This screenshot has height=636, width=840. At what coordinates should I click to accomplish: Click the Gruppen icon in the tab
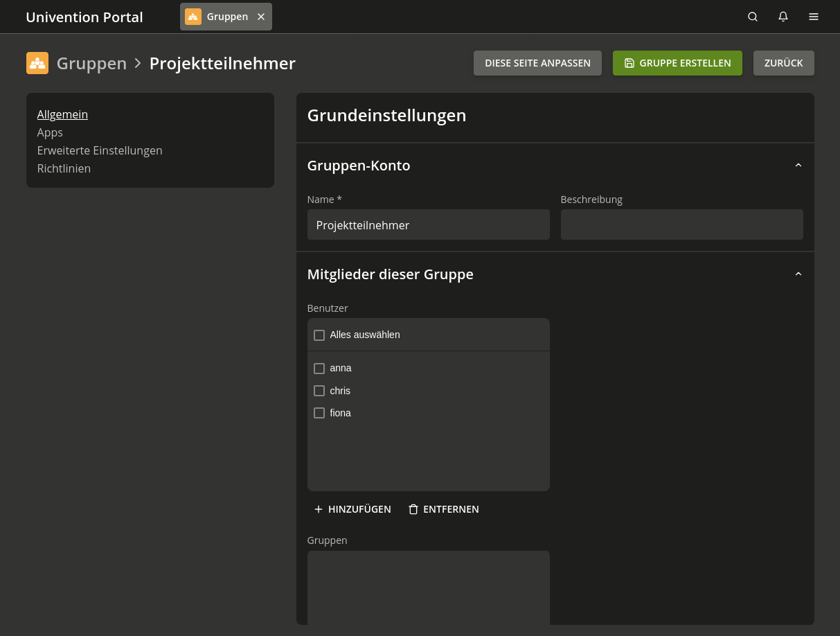(x=193, y=17)
